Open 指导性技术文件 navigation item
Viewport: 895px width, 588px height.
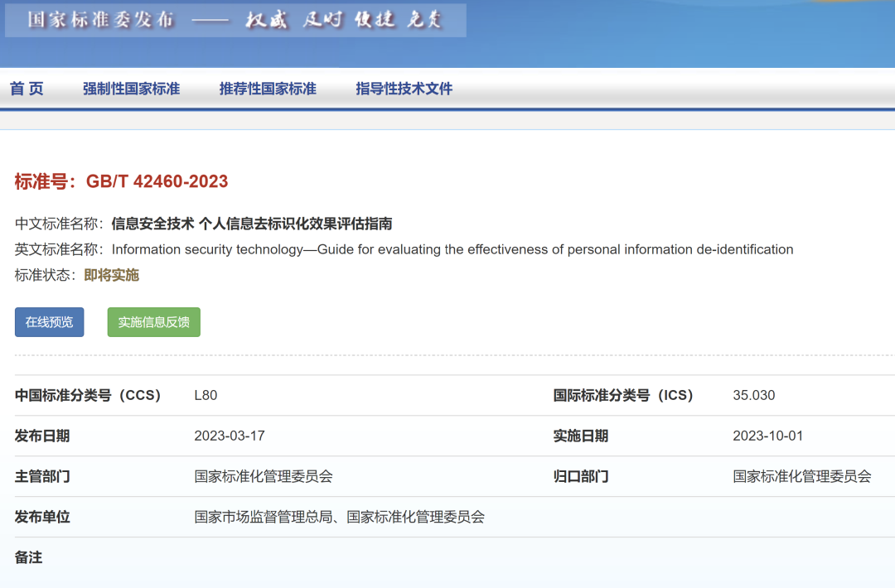click(404, 89)
